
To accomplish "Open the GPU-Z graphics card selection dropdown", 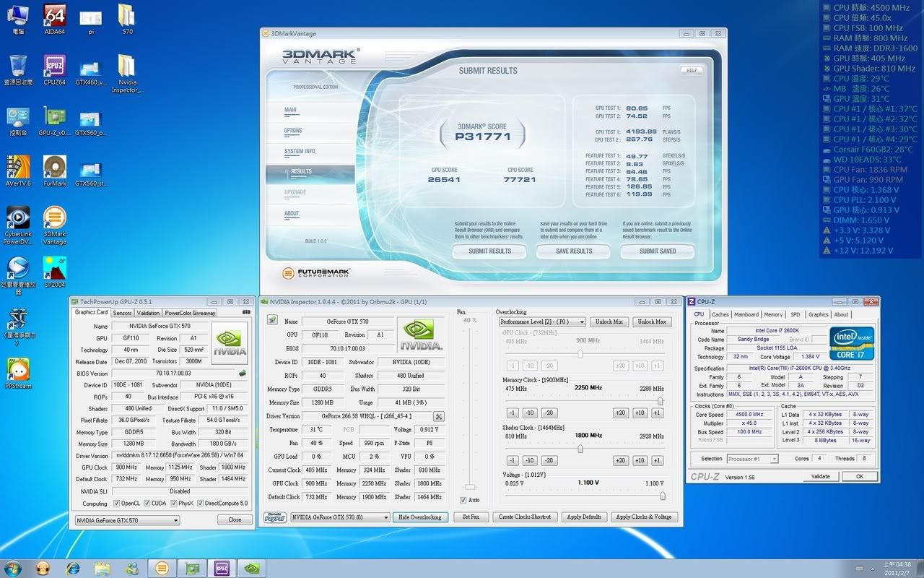I will [x=127, y=520].
